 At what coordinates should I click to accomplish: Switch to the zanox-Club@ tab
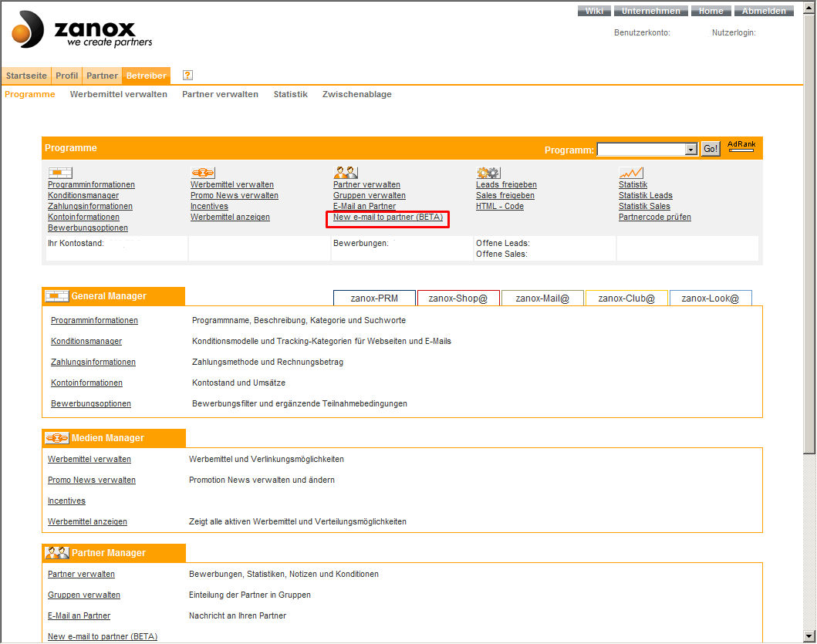pyautogui.click(x=626, y=298)
